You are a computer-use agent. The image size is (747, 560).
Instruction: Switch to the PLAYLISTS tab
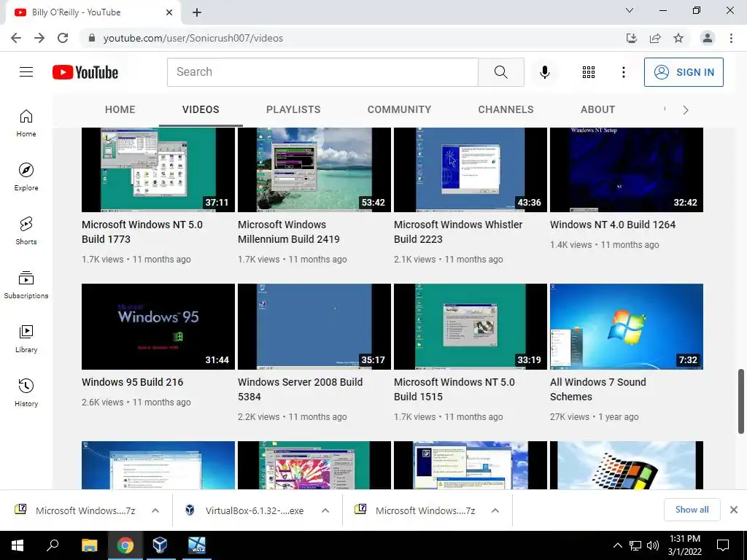pyautogui.click(x=293, y=109)
